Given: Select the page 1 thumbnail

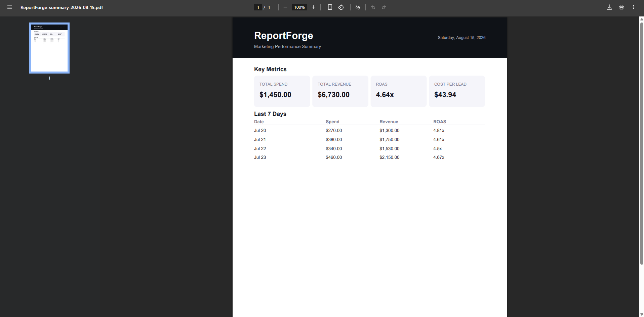Looking at the screenshot, I should pos(49,48).
